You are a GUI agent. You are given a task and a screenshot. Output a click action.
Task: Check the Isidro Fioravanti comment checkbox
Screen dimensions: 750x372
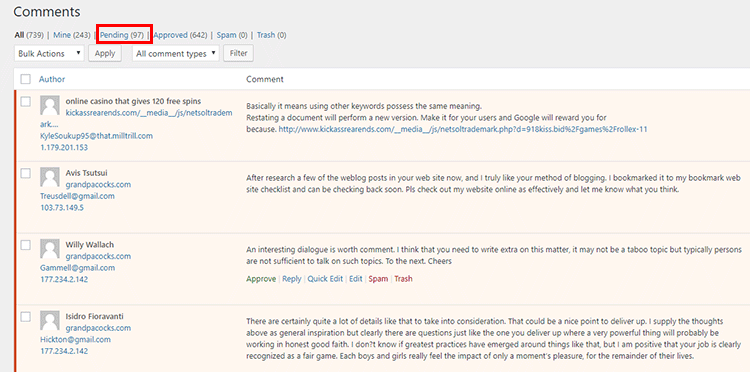coord(26,317)
